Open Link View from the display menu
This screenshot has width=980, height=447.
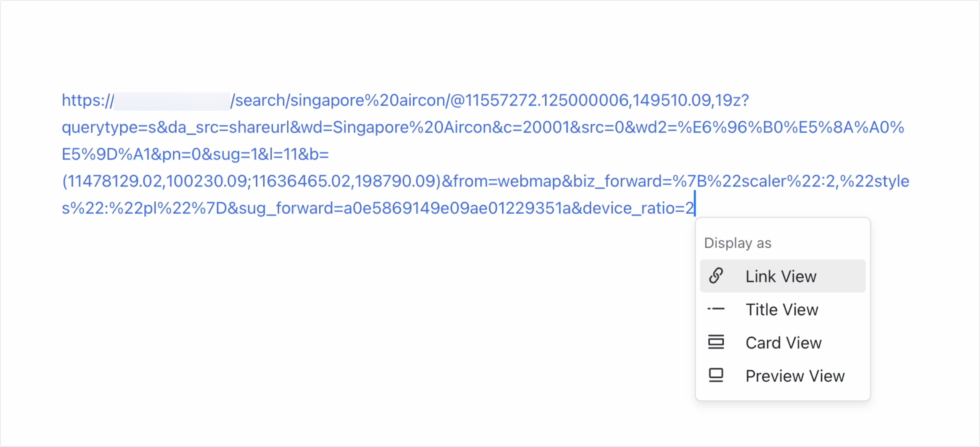click(x=781, y=276)
